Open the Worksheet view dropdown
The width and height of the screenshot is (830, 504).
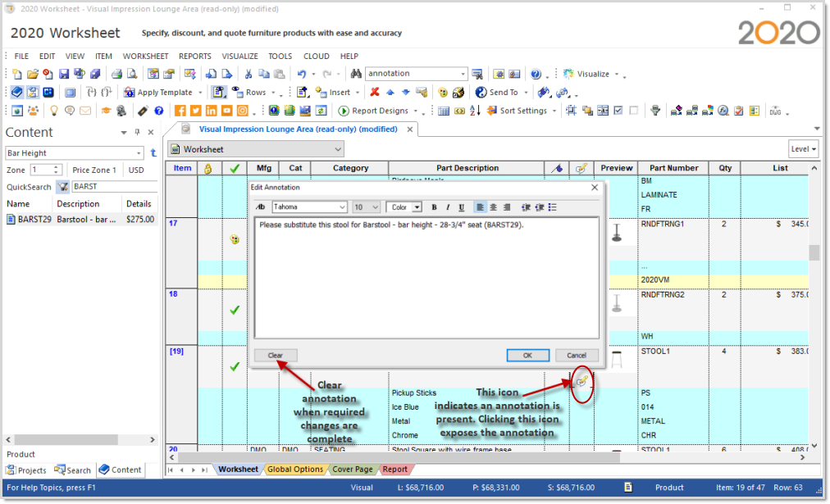pos(338,149)
